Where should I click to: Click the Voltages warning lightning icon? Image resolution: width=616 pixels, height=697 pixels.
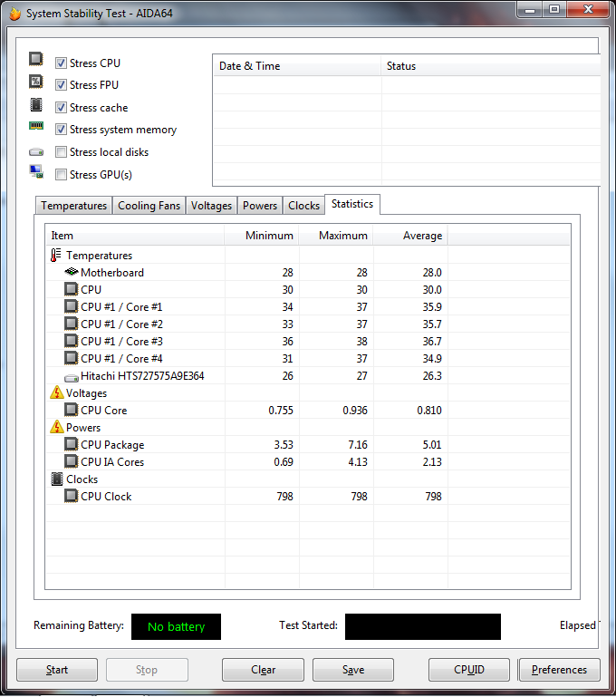pyautogui.click(x=57, y=392)
